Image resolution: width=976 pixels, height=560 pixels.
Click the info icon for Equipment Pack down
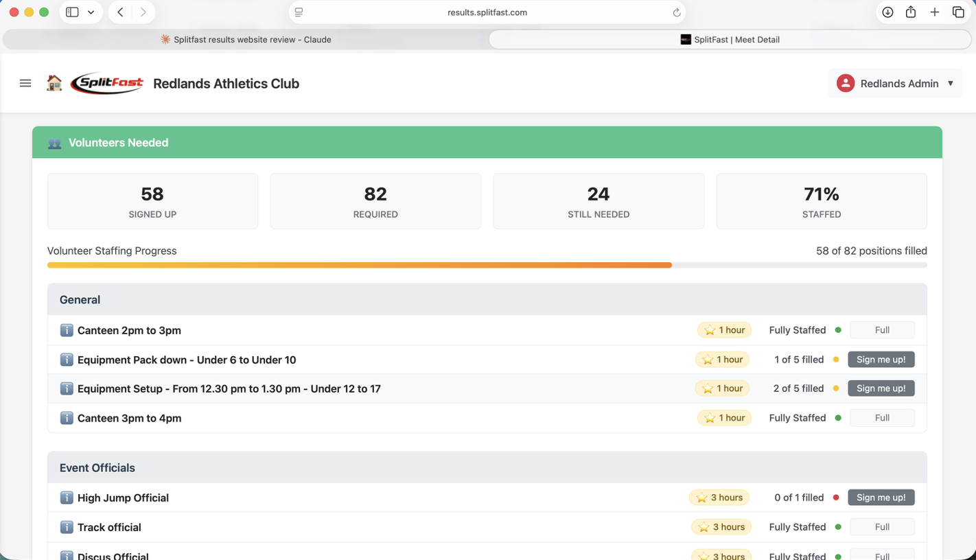(67, 359)
